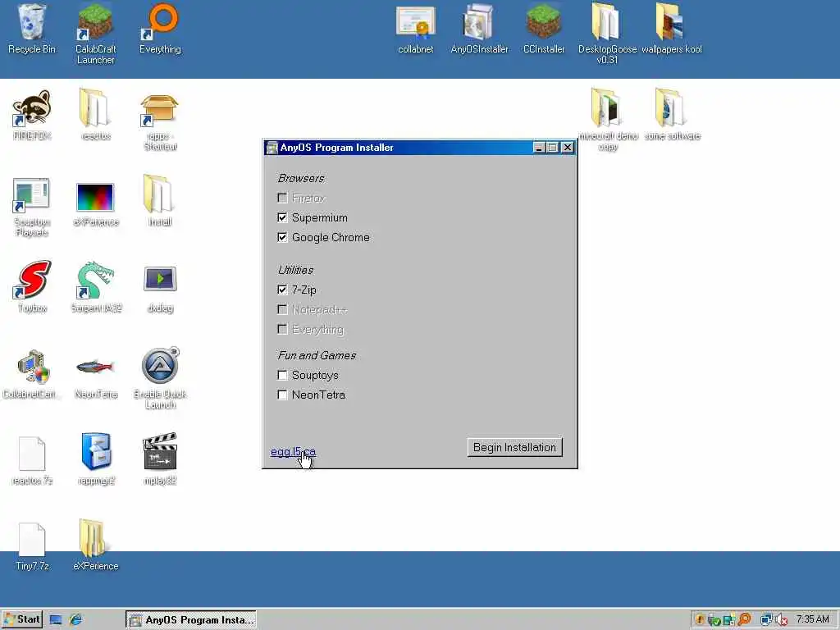Click Begin Installation button
840x630 pixels.
(x=515, y=447)
